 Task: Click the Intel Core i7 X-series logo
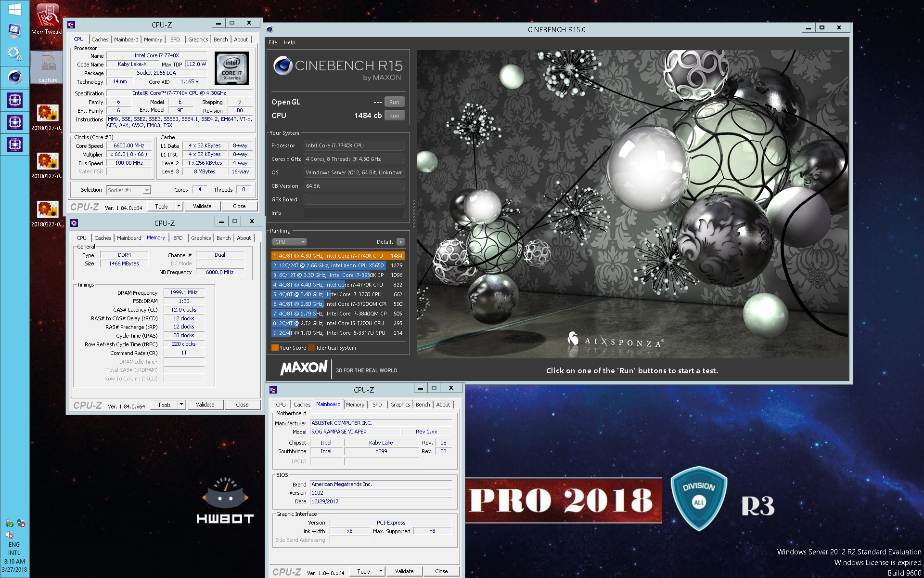click(x=231, y=68)
